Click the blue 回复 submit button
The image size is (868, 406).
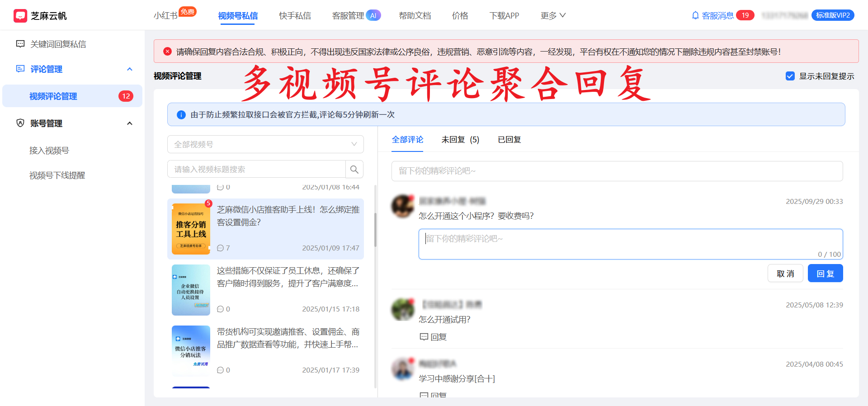coord(825,273)
